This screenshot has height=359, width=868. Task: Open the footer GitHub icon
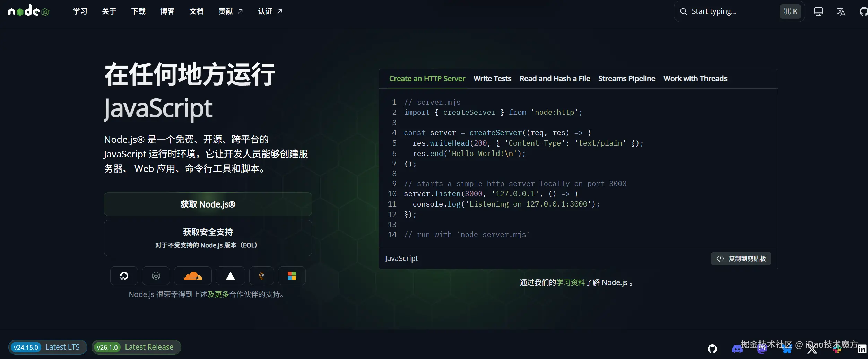[712, 349]
